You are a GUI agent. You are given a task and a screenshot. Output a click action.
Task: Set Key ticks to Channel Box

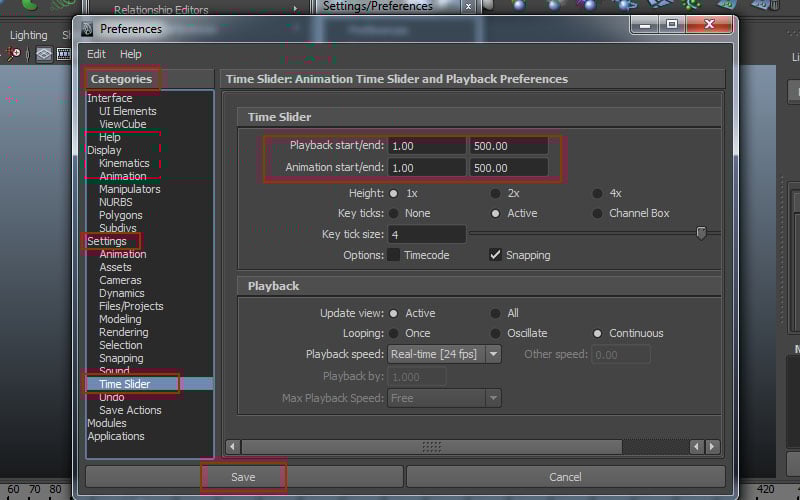(597, 213)
